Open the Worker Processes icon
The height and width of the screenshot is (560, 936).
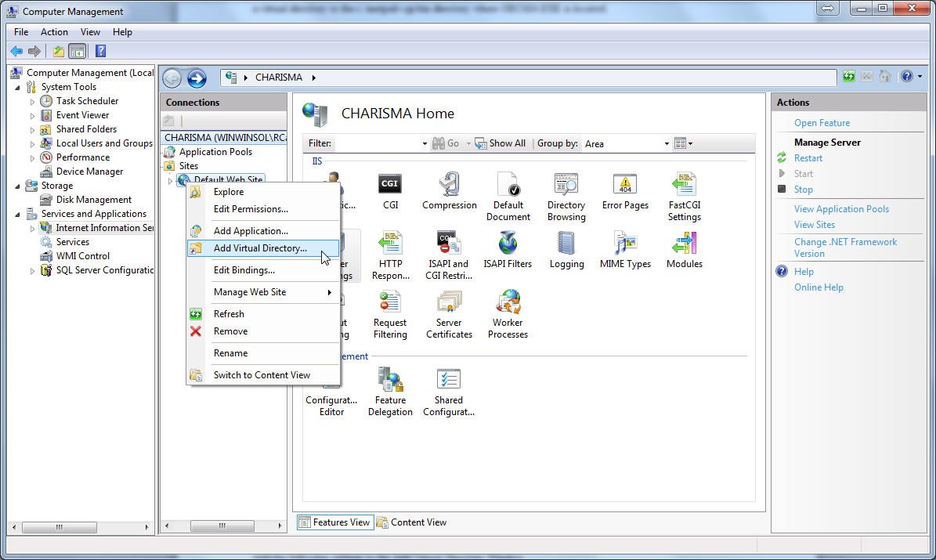[508, 315]
